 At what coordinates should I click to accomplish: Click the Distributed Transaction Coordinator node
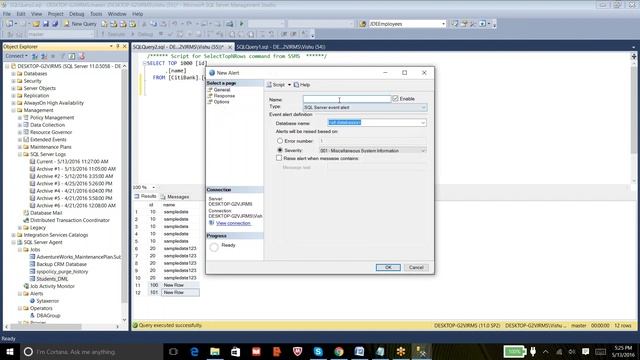tap(69, 220)
